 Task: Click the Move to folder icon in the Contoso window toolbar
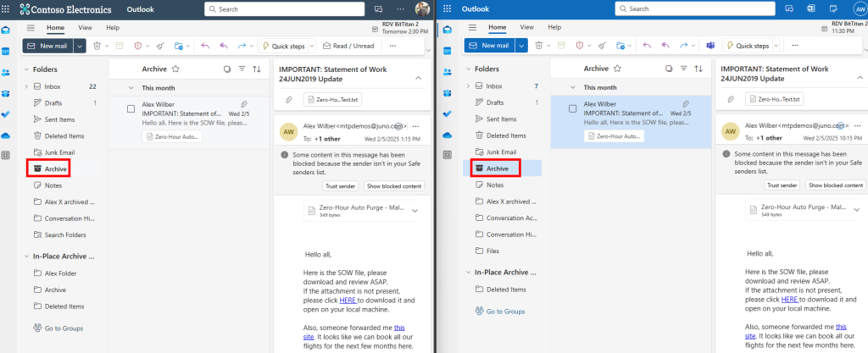[178, 46]
